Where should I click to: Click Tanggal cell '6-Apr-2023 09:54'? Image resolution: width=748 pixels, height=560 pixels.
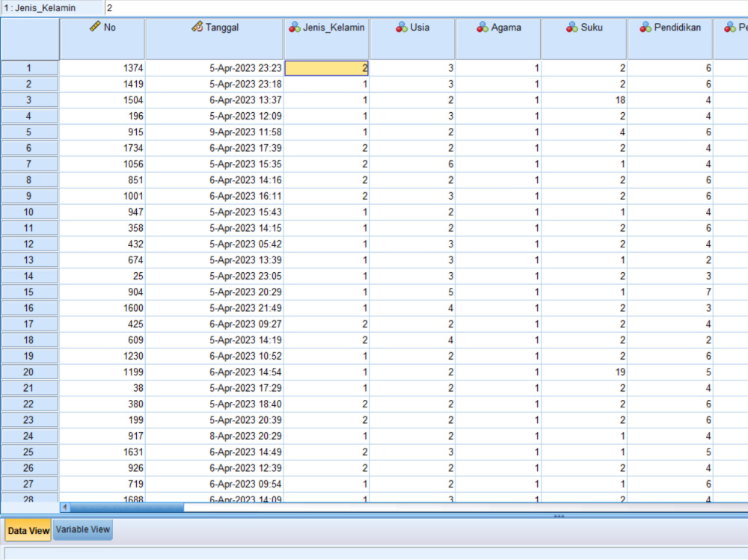tap(214, 484)
